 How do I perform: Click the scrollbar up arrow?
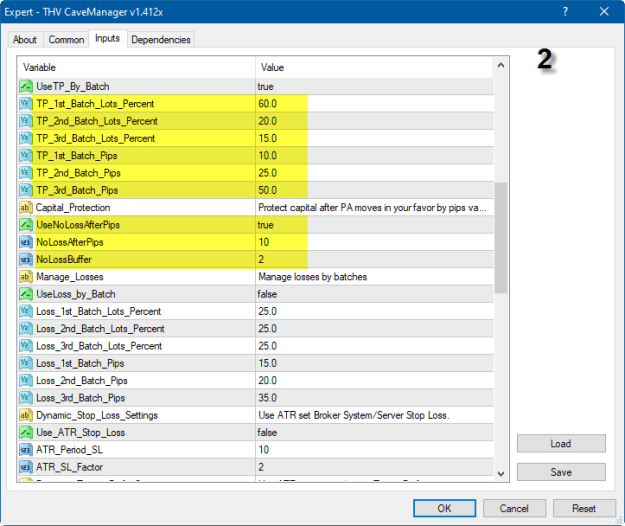pos(501,65)
